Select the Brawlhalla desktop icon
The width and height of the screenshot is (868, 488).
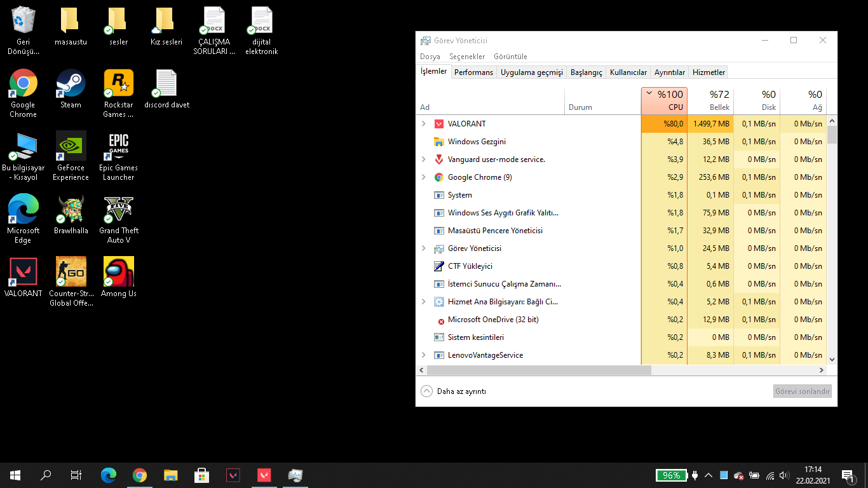pyautogui.click(x=71, y=215)
